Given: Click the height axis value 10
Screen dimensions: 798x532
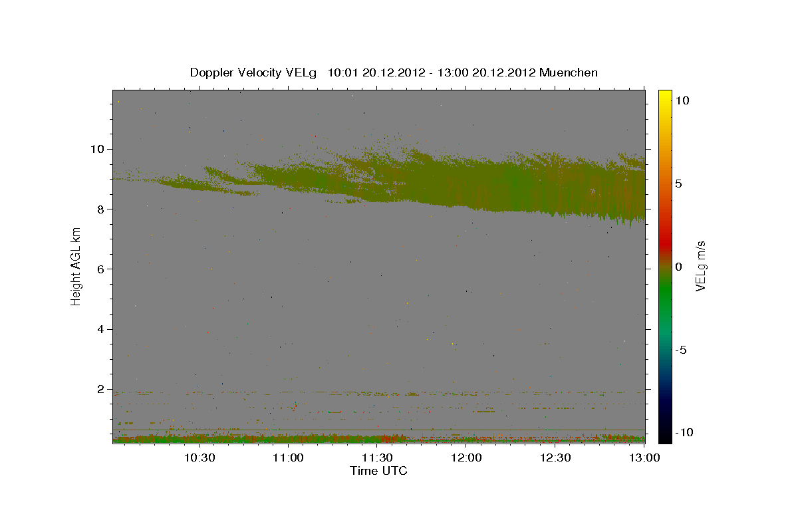Looking at the screenshot, I should 98,149.
